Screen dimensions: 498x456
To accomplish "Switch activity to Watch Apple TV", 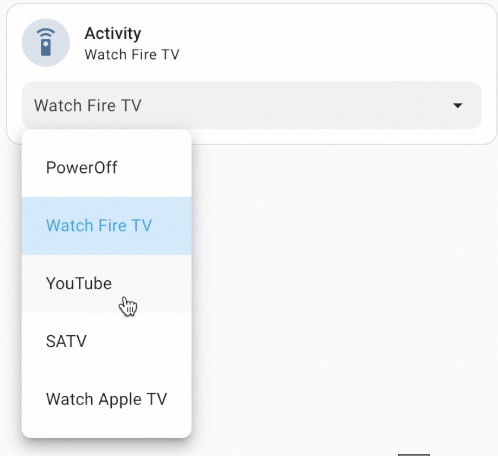I will [x=107, y=399].
